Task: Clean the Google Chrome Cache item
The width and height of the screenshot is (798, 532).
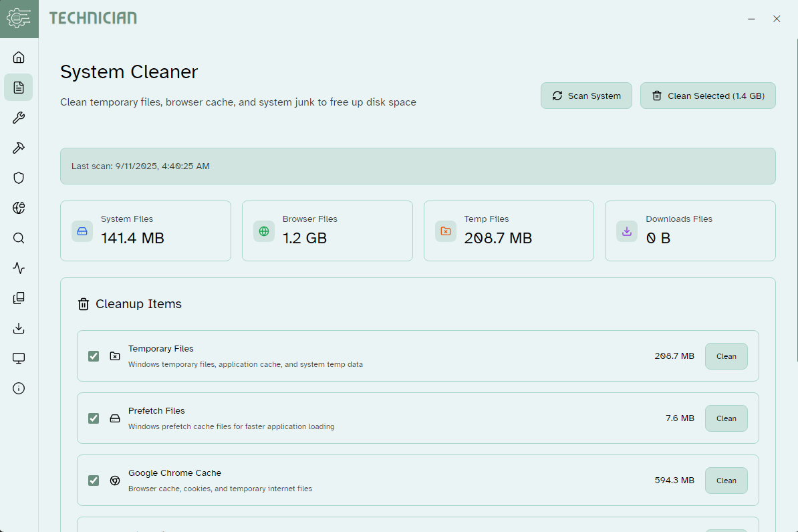Action: click(726, 481)
